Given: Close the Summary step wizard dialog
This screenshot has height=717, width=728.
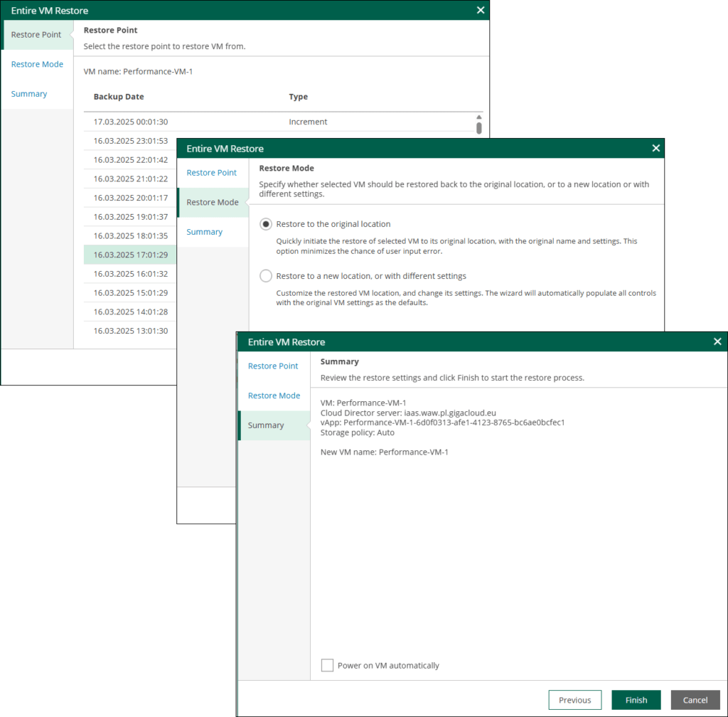Looking at the screenshot, I should click(x=717, y=342).
